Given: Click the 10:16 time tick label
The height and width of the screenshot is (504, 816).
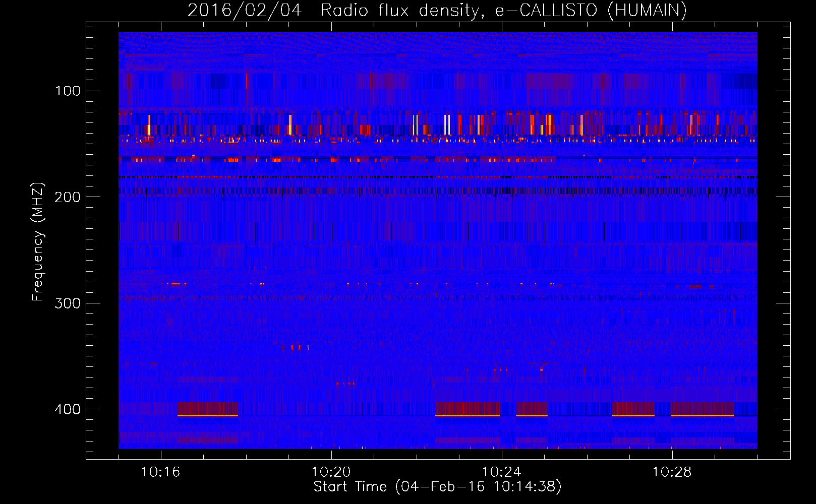Looking at the screenshot, I should [x=160, y=472].
